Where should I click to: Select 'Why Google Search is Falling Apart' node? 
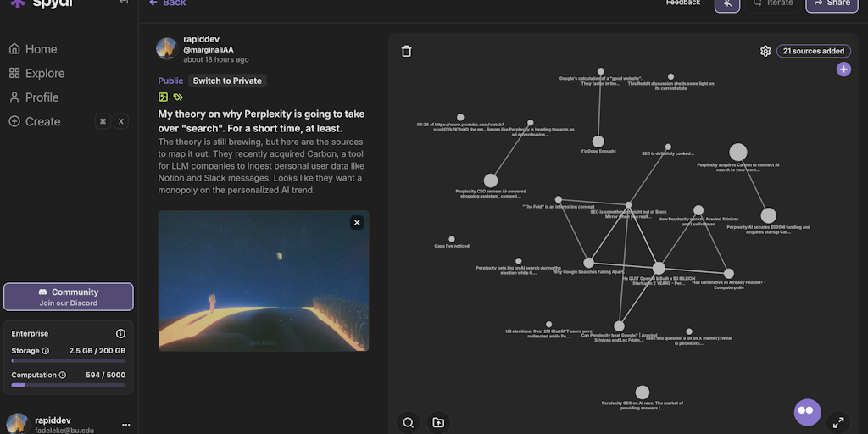(x=588, y=263)
